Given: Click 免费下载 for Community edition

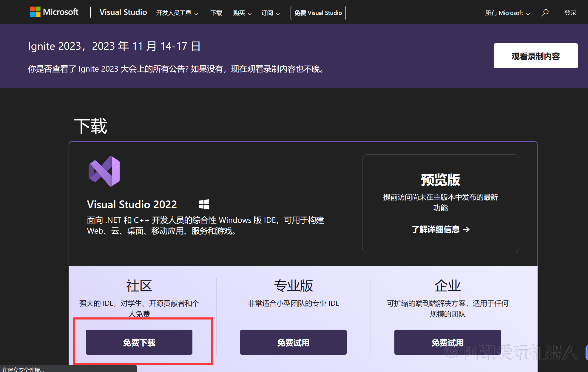Looking at the screenshot, I should coord(139,342).
